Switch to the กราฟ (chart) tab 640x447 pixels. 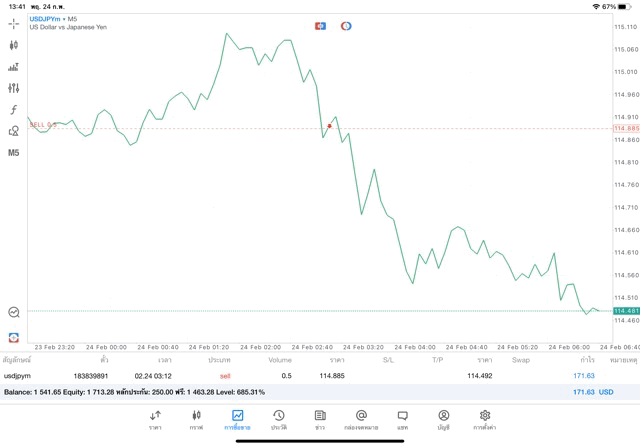point(196,420)
